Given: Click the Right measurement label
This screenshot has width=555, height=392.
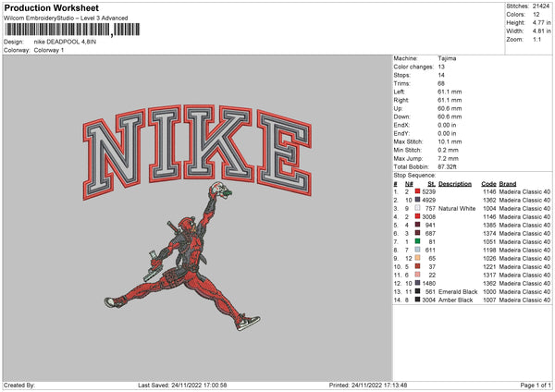Looking at the screenshot, I should tap(401, 100).
